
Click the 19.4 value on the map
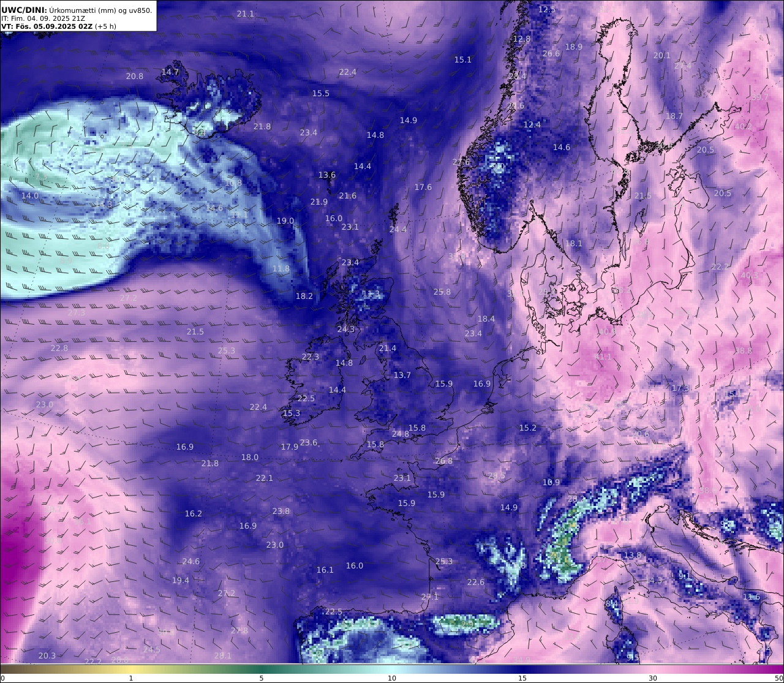tap(181, 580)
